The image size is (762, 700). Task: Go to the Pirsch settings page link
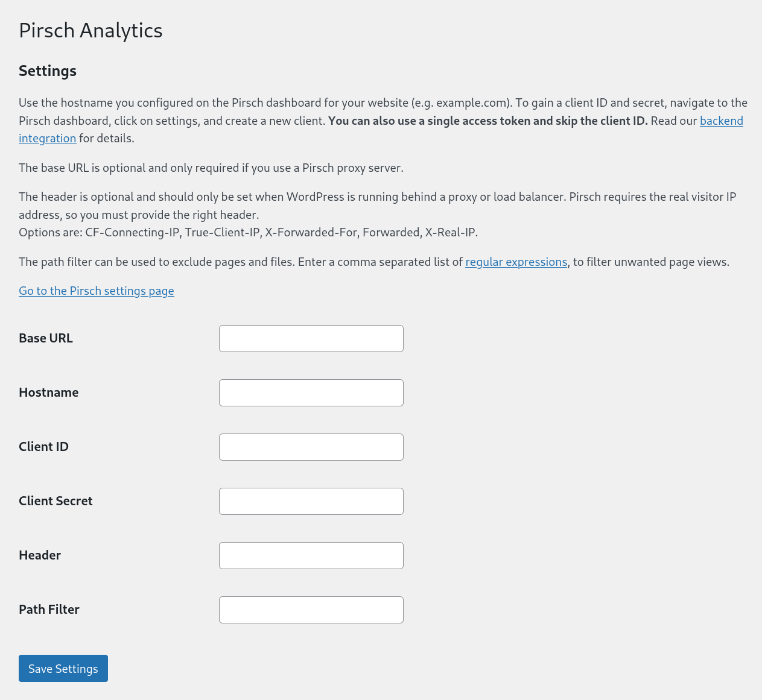pos(96,291)
